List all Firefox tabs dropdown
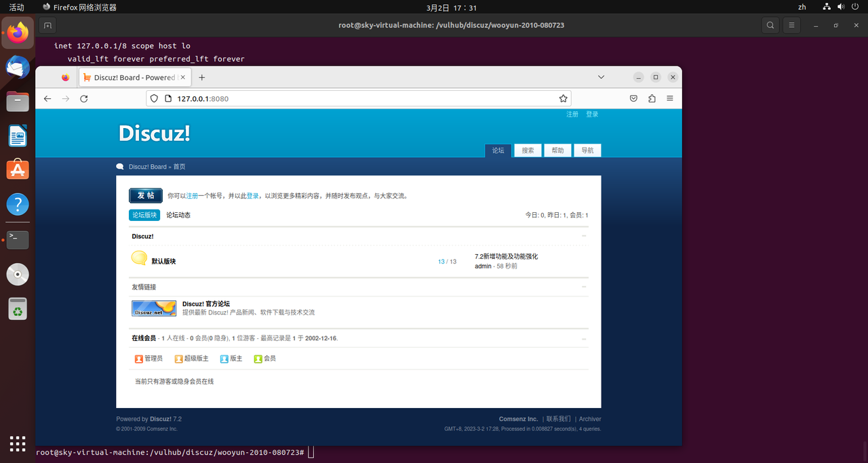868x463 pixels. [x=601, y=77]
